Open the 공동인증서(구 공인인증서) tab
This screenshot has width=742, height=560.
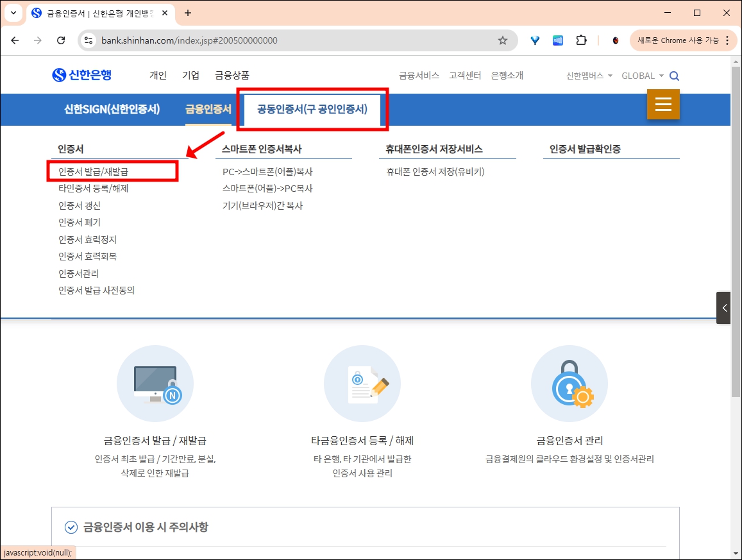[312, 109]
